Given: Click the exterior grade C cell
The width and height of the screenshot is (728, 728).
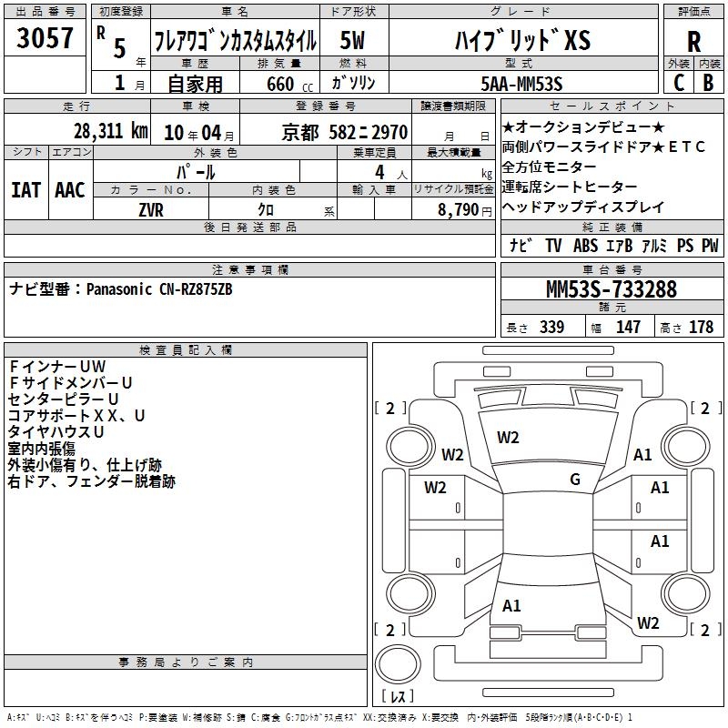Looking at the screenshot, I should click(x=679, y=83).
